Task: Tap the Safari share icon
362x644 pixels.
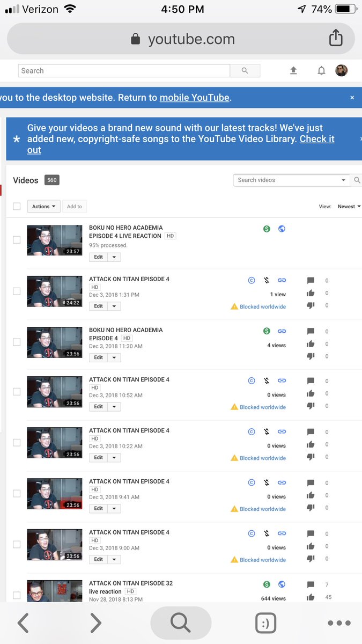Action: tap(336, 38)
